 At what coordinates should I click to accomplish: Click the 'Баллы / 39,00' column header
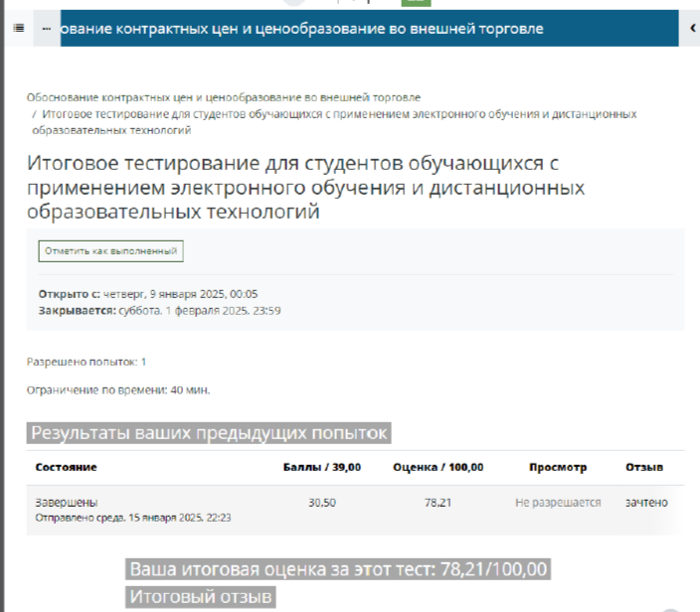coord(315,467)
